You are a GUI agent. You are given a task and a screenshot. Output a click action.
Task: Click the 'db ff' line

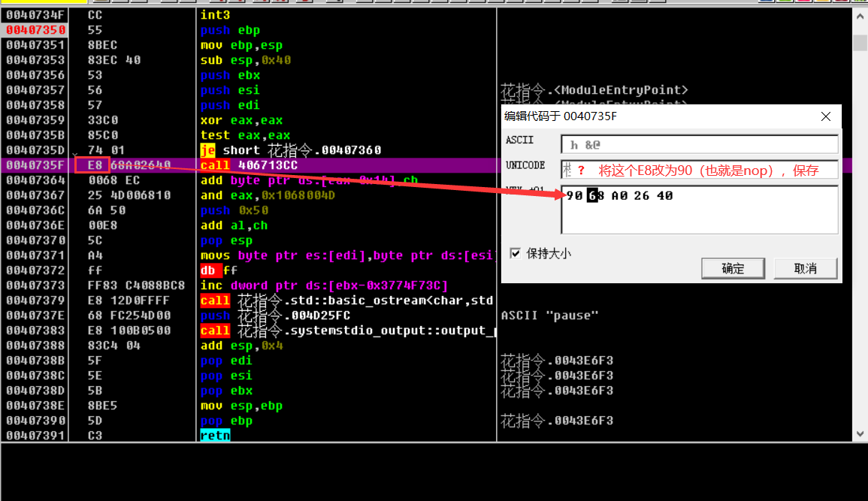(x=219, y=270)
